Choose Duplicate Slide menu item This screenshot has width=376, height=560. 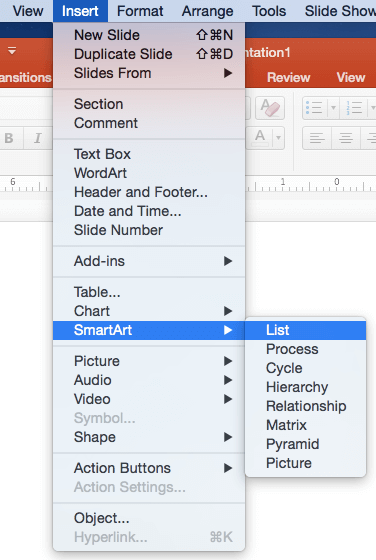pos(149,54)
